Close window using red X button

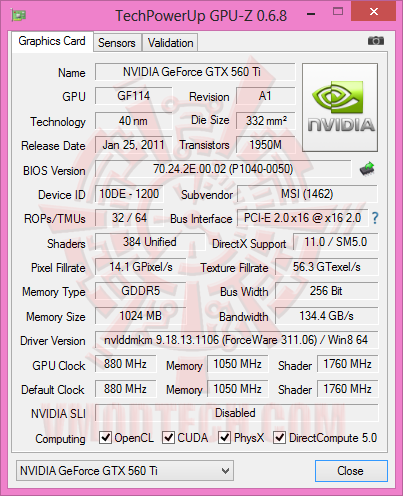click(x=374, y=12)
